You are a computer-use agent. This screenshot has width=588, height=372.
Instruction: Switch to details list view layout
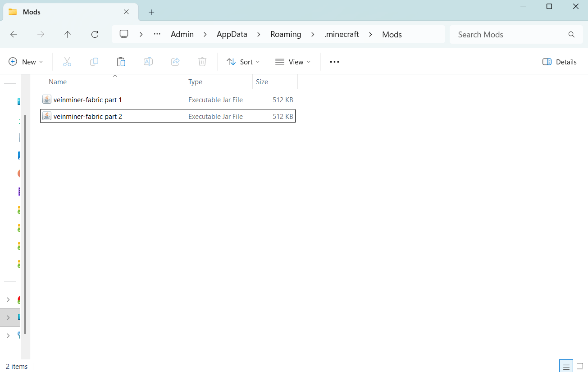click(x=566, y=366)
